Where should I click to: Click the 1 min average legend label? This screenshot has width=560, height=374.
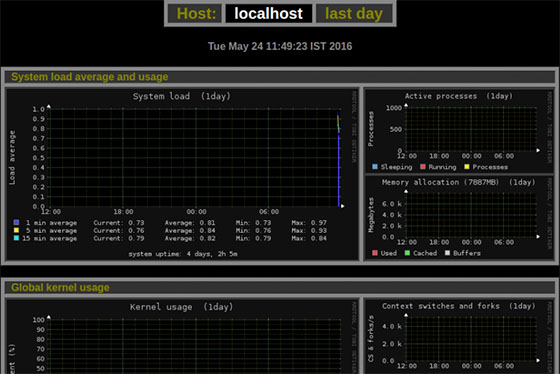pos(51,223)
